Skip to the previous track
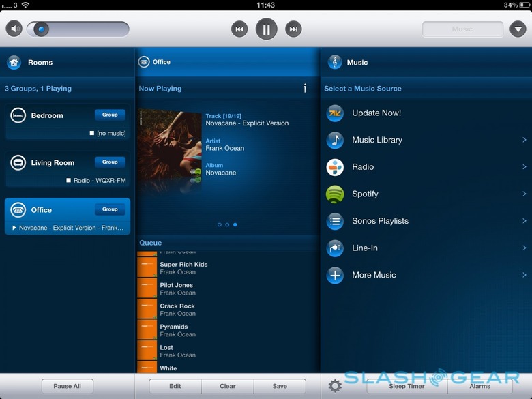Image resolution: width=532 pixels, height=399 pixels. click(239, 29)
